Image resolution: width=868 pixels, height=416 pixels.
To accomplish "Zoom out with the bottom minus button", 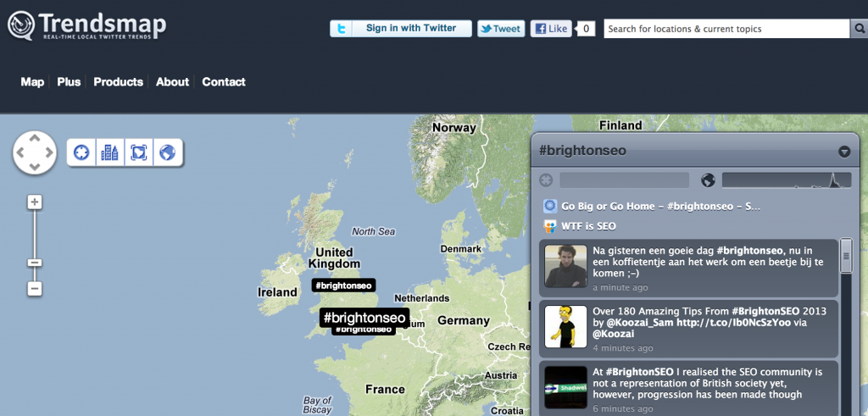I will coord(35,288).
